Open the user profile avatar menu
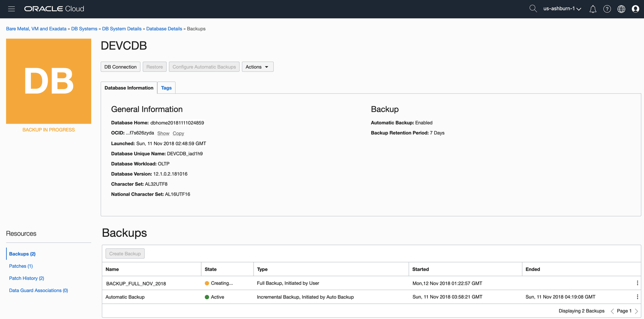The image size is (644, 319). (636, 9)
